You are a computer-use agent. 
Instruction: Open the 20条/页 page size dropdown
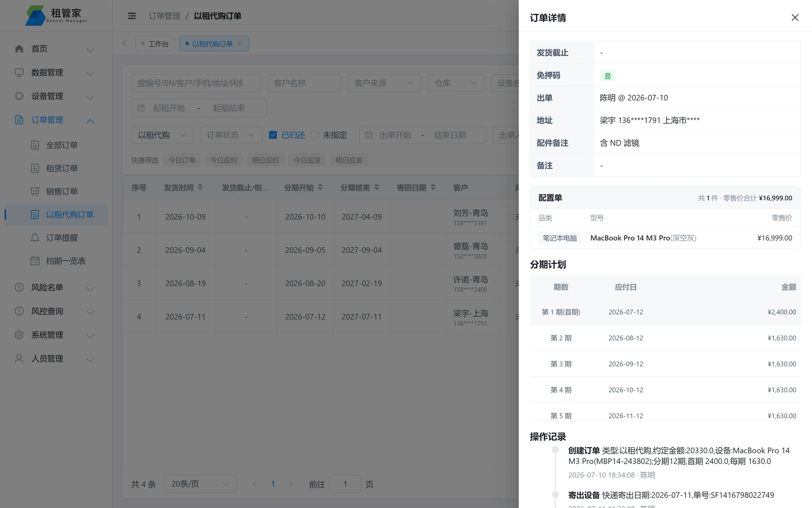200,484
